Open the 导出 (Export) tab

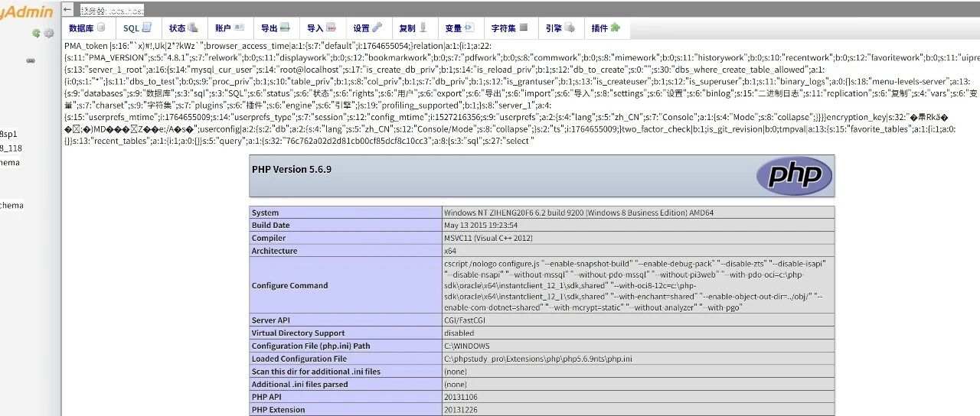[275, 28]
